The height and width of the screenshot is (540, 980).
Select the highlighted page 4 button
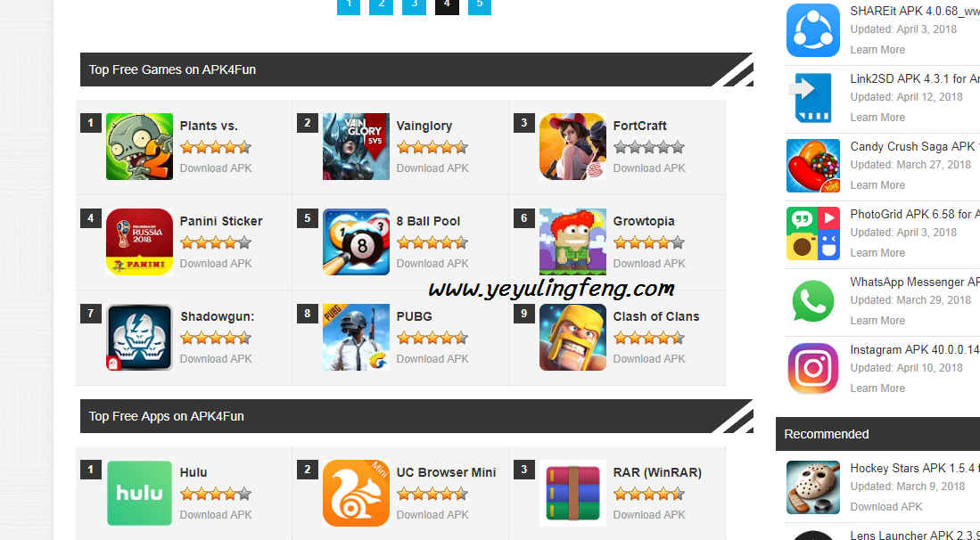[447, 5]
